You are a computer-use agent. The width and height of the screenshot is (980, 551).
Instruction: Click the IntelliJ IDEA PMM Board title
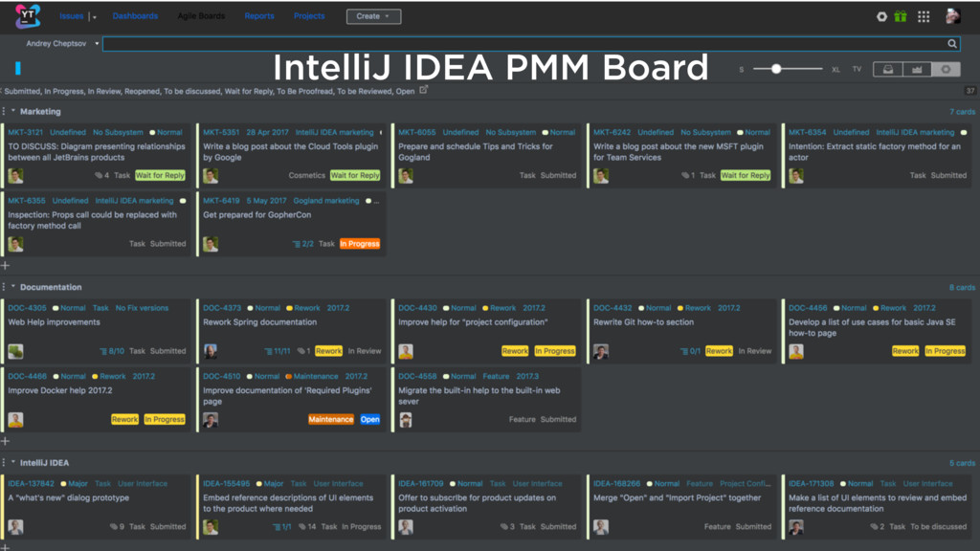click(491, 68)
